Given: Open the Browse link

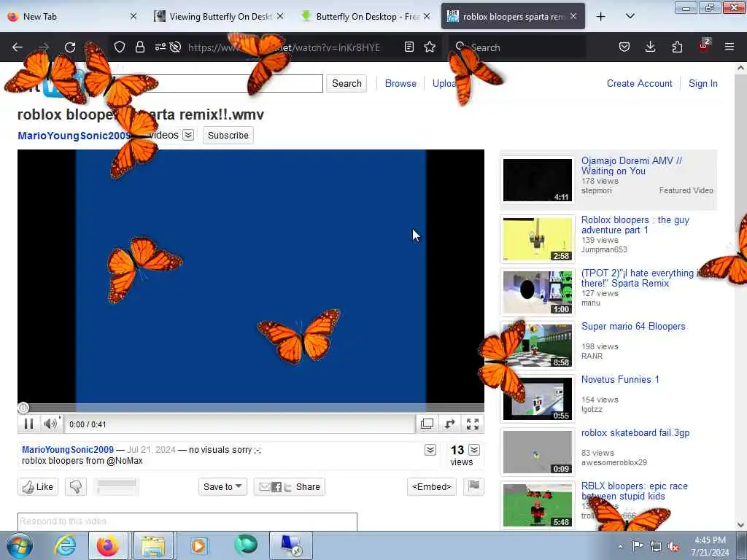Looking at the screenshot, I should [400, 83].
